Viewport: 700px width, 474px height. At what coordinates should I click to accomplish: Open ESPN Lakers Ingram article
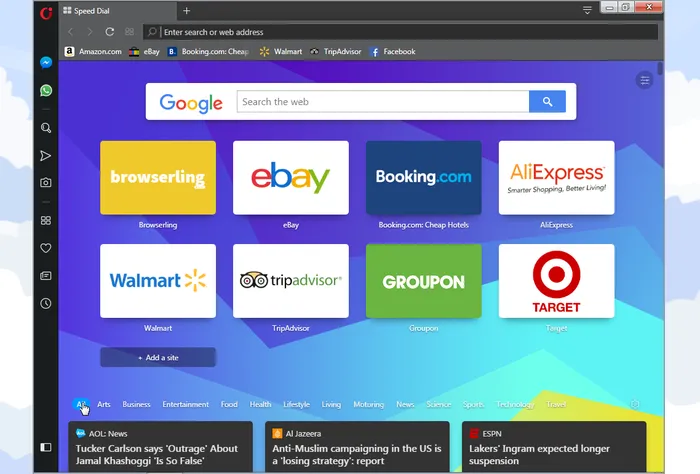(x=554, y=446)
